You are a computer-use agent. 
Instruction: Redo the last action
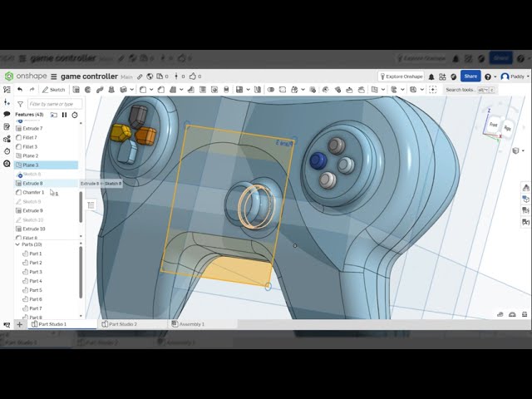(32, 90)
